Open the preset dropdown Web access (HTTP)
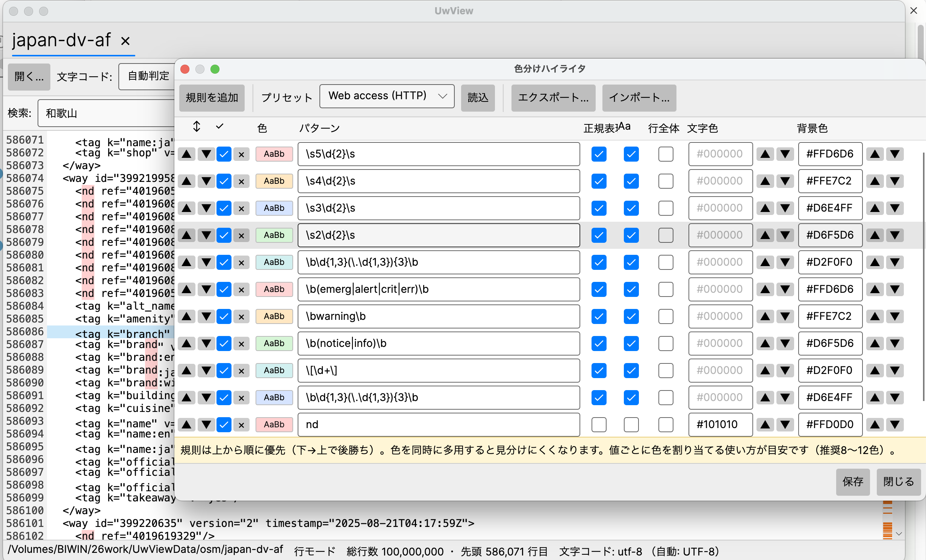The image size is (926, 560). (387, 96)
